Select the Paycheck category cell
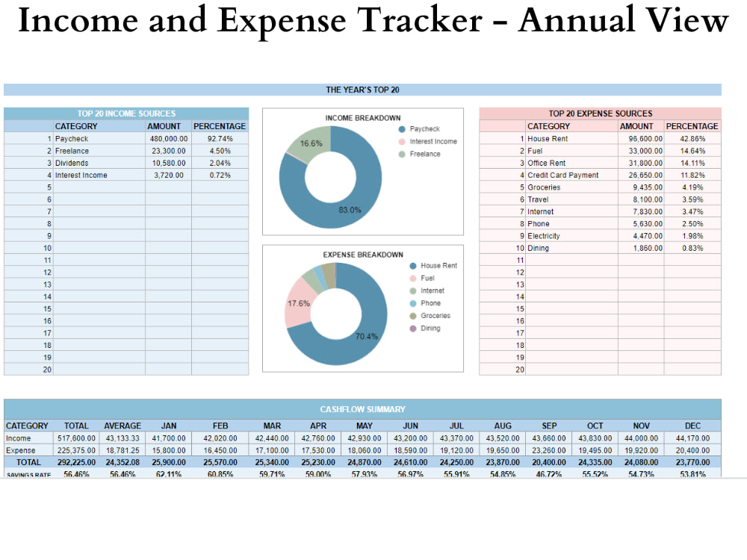Image resolution: width=747 pixels, height=560 pixels. tap(99, 139)
